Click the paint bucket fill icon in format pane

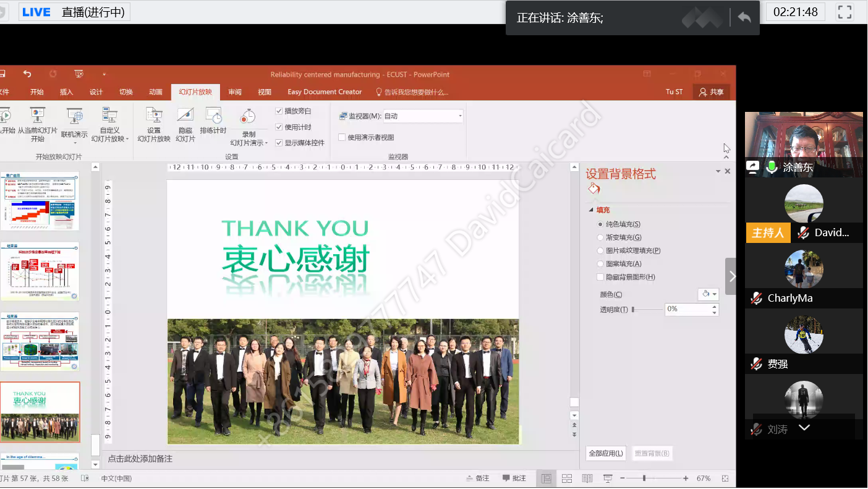(x=594, y=189)
